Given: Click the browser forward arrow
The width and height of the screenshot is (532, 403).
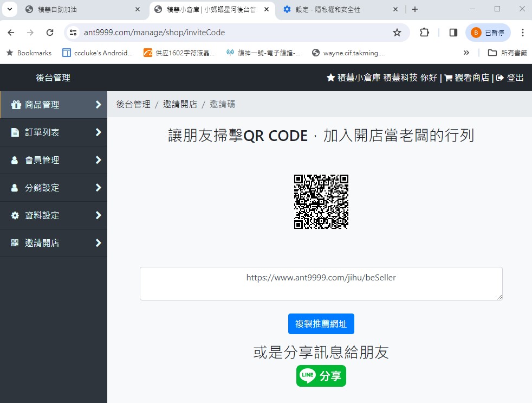Looking at the screenshot, I should coord(30,33).
